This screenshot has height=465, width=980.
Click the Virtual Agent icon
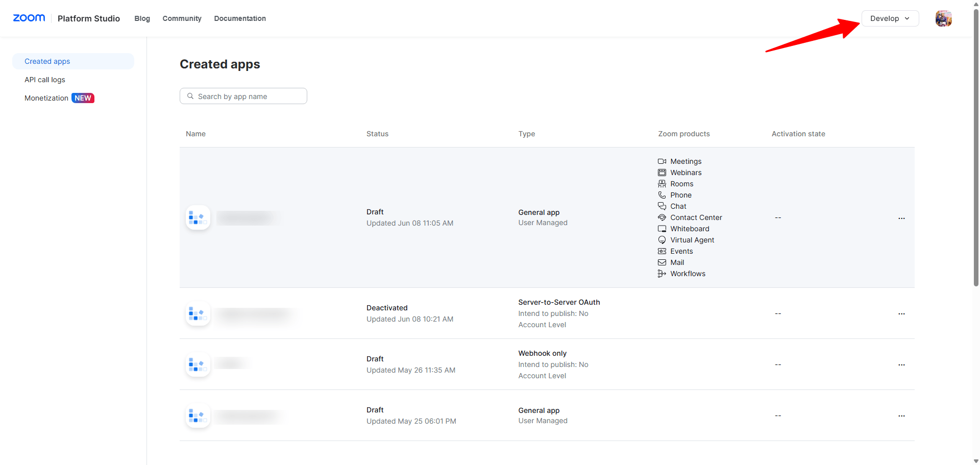[662, 240]
